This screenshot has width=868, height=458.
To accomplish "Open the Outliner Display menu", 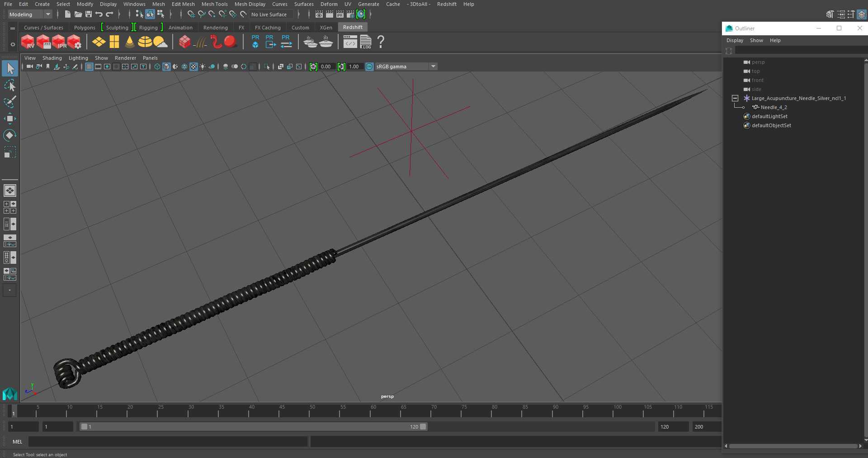I will [735, 40].
